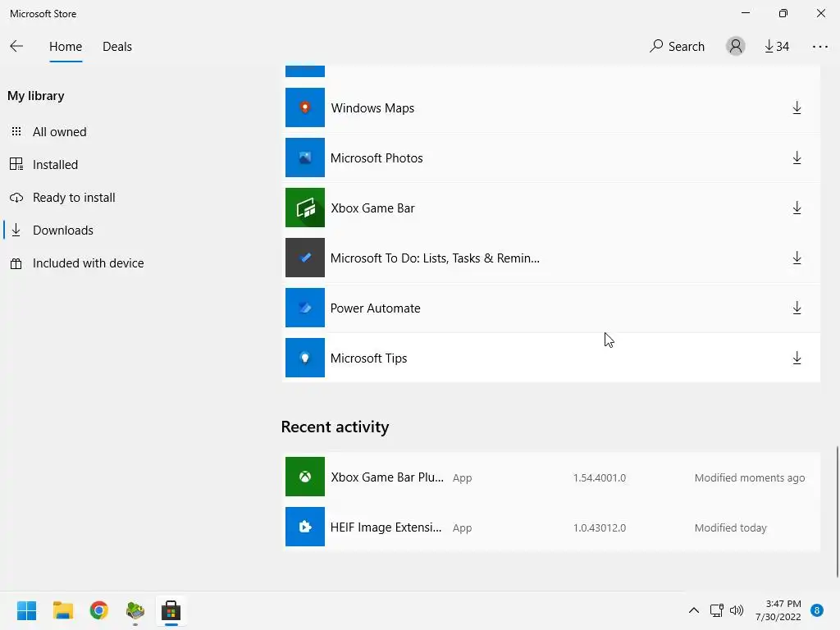
Task: Click the vertical scrollbar thumb
Action: 838,512
